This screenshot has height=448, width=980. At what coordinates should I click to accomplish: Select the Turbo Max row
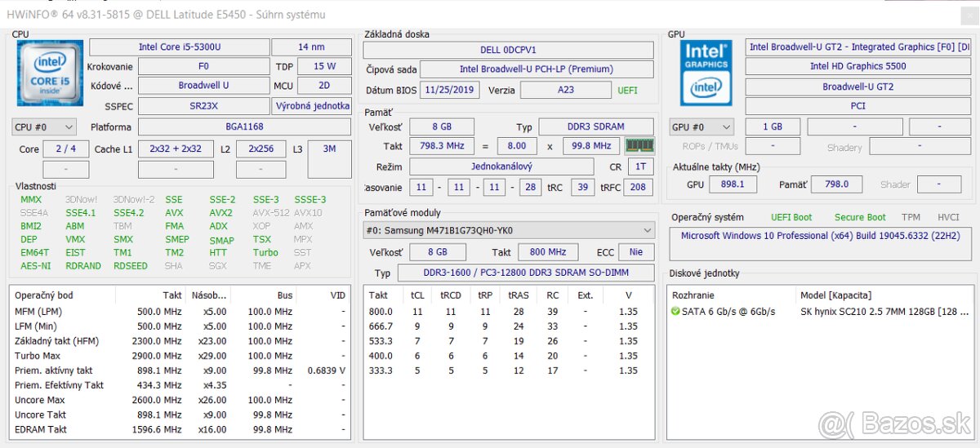pos(38,356)
